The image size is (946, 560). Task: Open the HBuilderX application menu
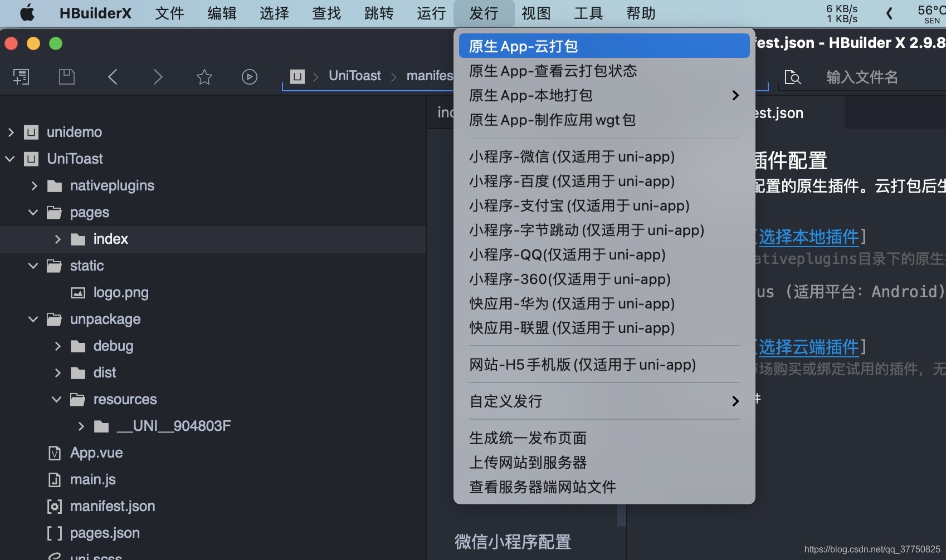[95, 13]
